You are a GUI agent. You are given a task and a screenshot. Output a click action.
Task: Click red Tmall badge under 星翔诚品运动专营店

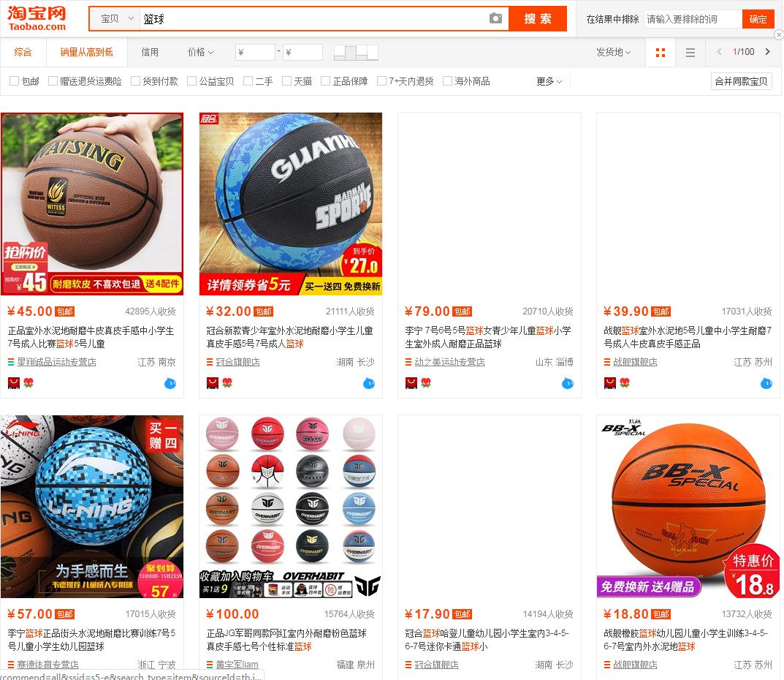click(x=13, y=383)
